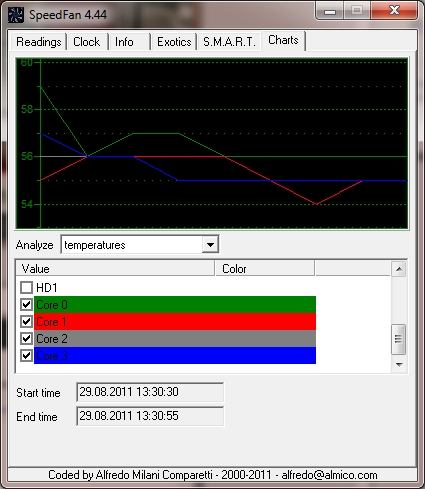Click the gray Core 2 color bar
This screenshot has height=489, width=425.
175,338
